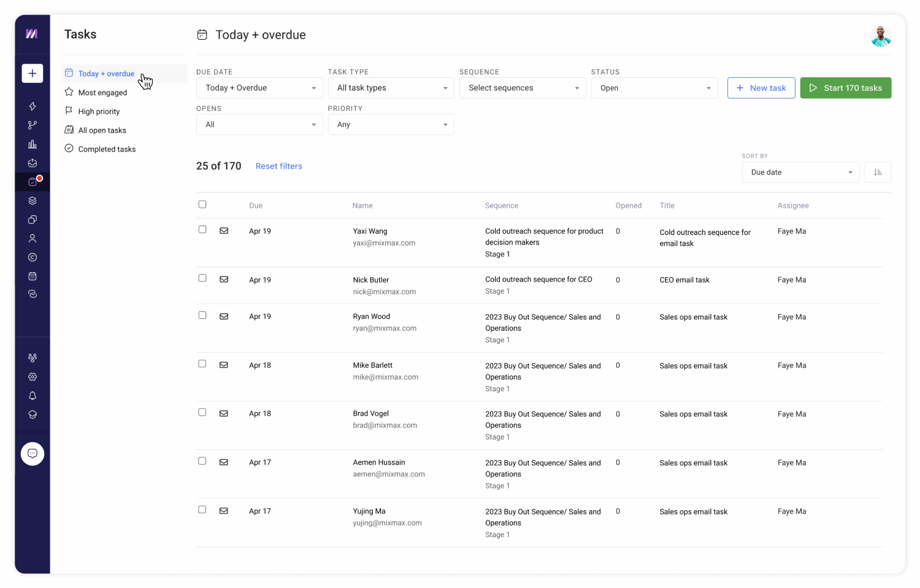
Task: Open the Mixmax logo at top left
Action: pyautogui.click(x=32, y=34)
